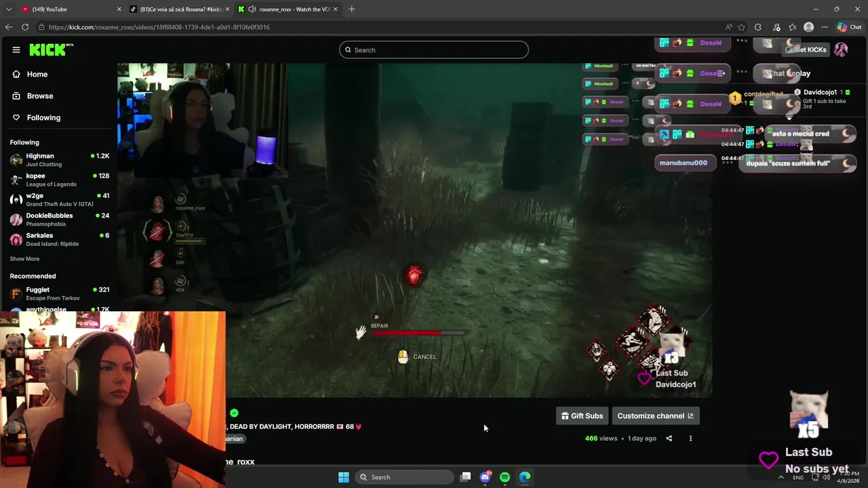Open w2ge's channel in Following list

pyautogui.click(x=59, y=199)
